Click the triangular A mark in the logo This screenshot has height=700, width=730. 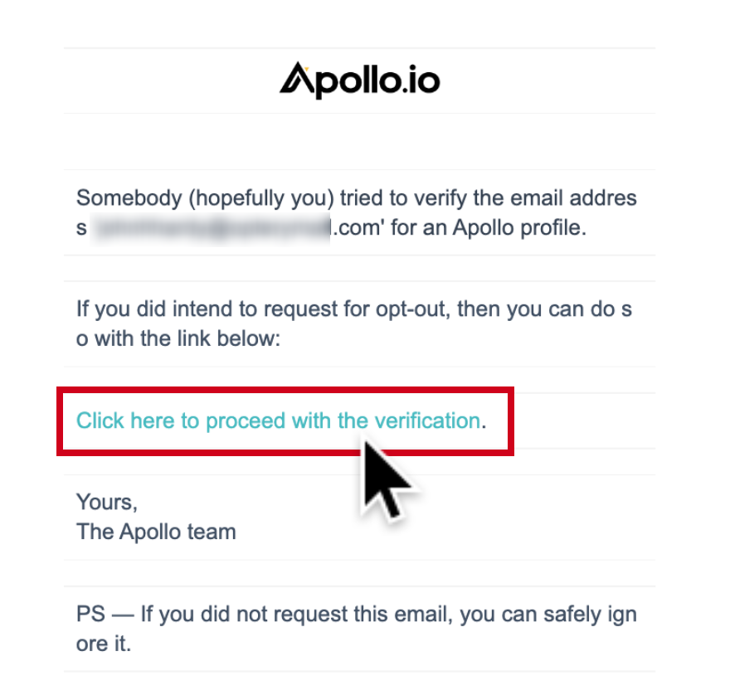click(297, 77)
